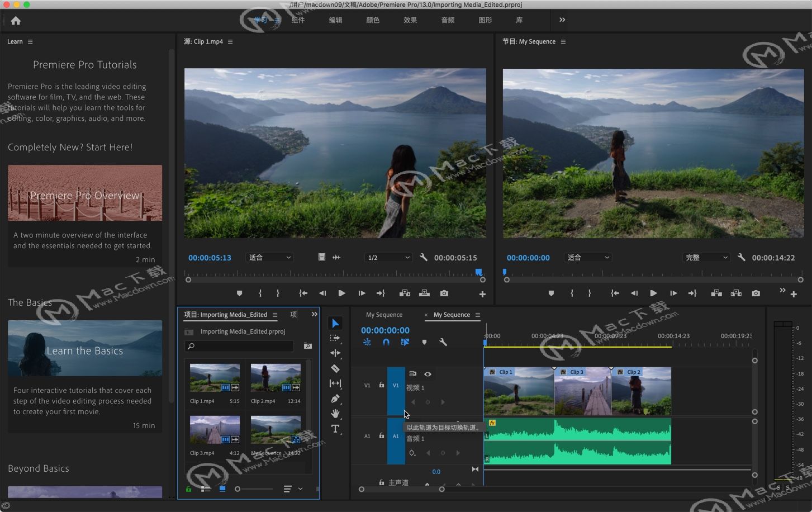The image size is (812, 512).
Task: Step back one frame in program monitor
Action: (x=634, y=293)
